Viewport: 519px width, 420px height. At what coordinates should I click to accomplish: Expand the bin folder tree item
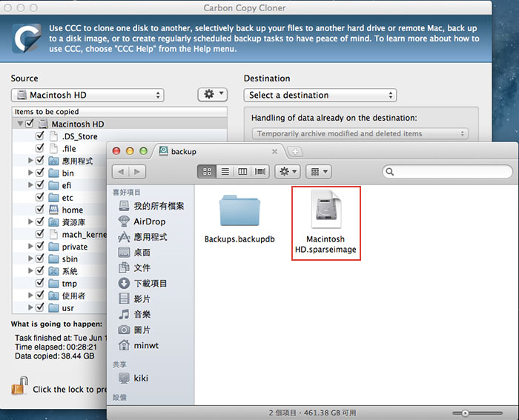(x=30, y=173)
